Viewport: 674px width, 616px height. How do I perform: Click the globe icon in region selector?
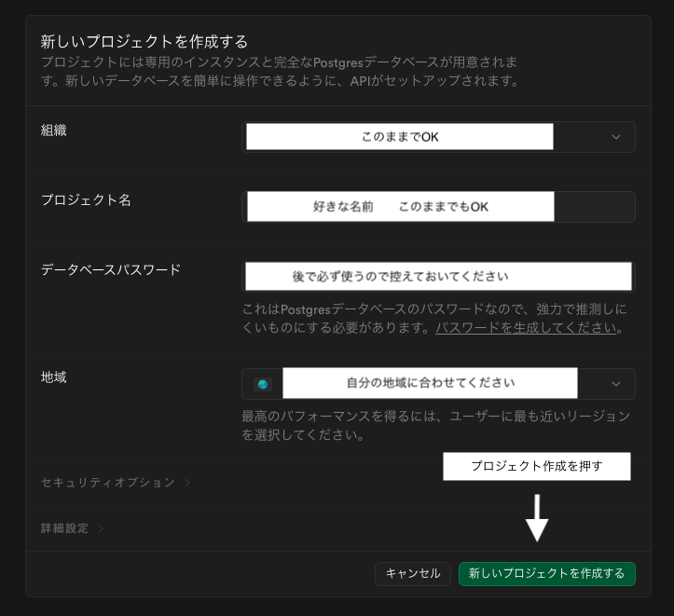(x=263, y=384)
